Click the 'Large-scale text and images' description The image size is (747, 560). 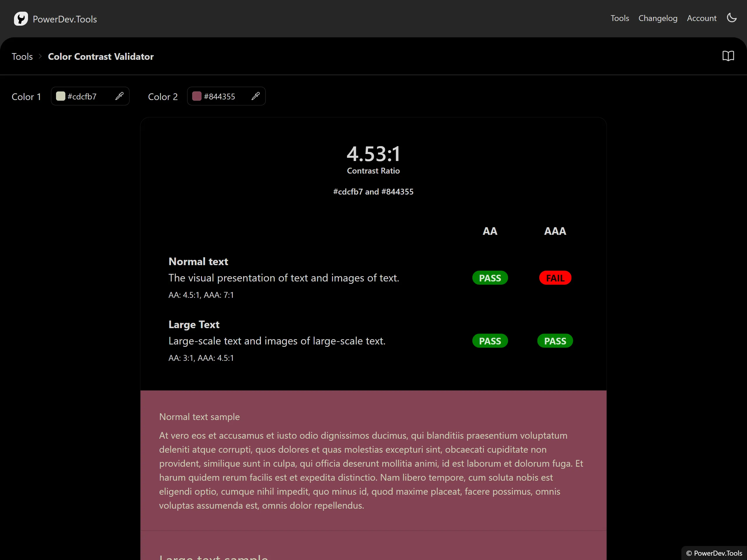(x=277, y=341)
